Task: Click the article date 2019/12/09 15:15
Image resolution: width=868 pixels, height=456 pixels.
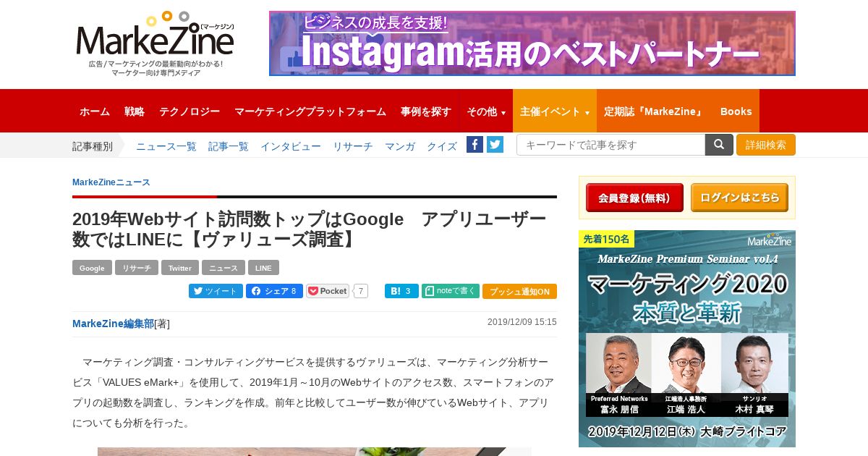Action: click(522, 322)
